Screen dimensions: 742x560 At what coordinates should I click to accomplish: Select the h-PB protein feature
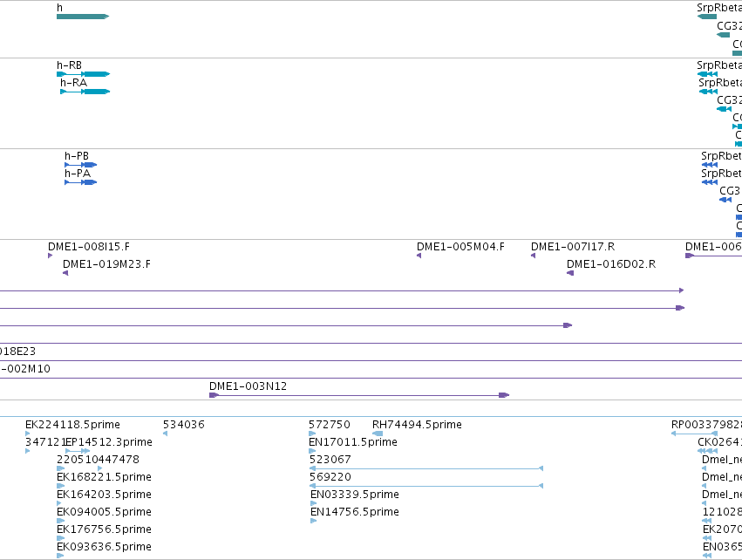(81, 165)
